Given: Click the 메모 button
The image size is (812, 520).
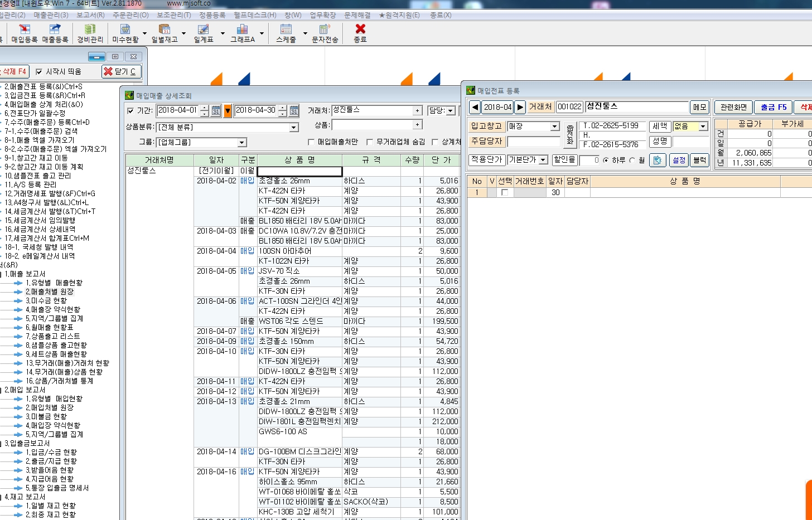Looking at the screenshot, I should point(699,107).
